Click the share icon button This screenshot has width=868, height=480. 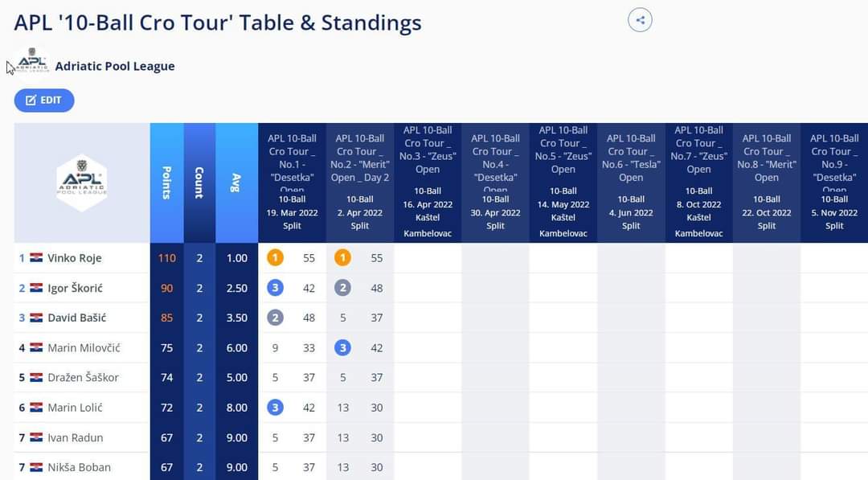pos(640,20)
